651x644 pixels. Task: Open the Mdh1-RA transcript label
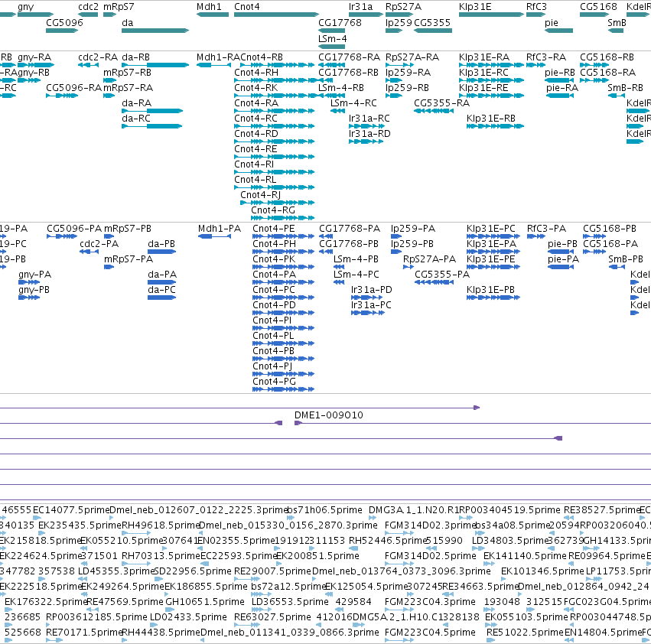pyautogui.click(x=218, y=57)
